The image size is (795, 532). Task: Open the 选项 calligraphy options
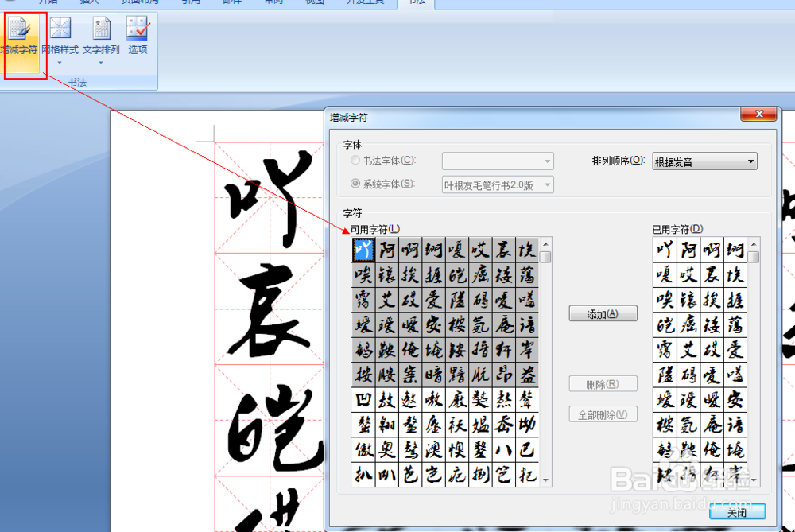[138, 37]
